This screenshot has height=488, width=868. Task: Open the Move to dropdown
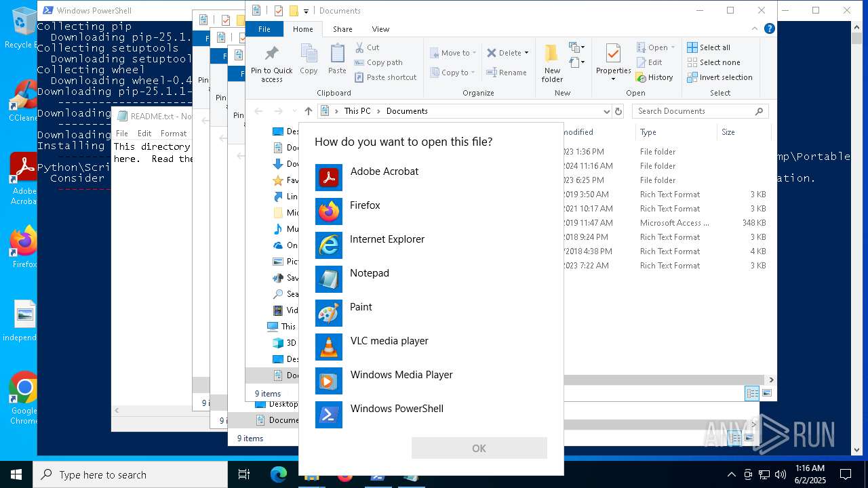tap(453, 53)
